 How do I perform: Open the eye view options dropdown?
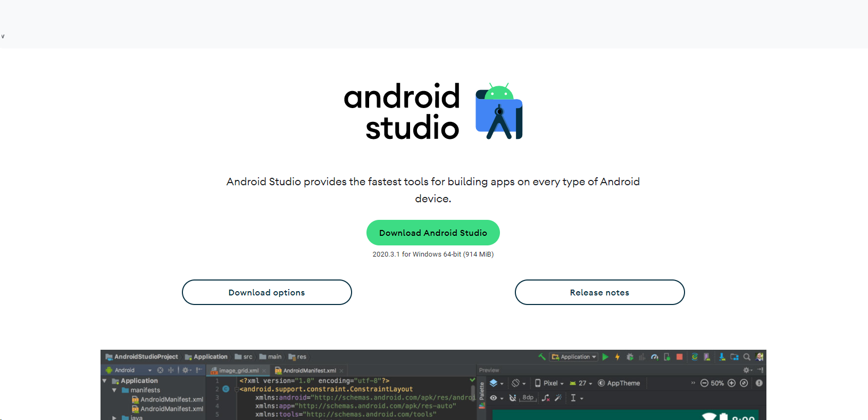(496, 398)
